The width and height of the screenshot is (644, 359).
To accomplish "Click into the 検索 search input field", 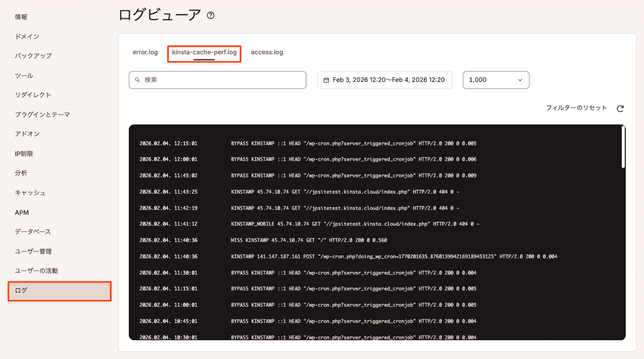I will coord(217,80).
